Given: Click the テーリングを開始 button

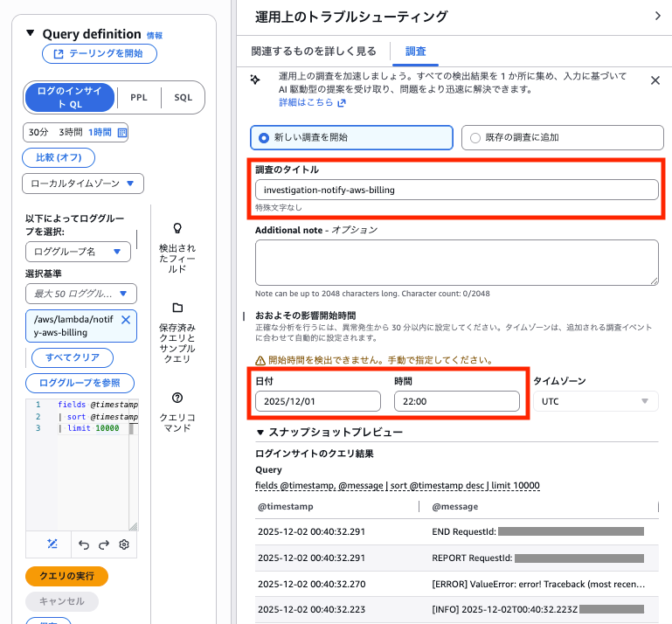Looking at the screenshot, I should click(100, 53).
